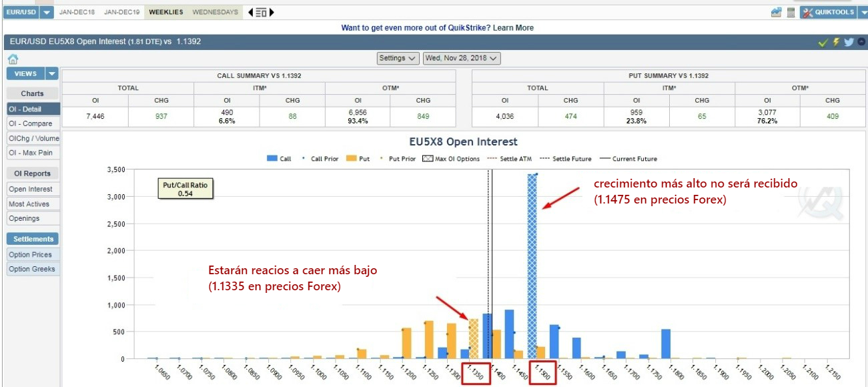Click the PUT SUMMARY VS 1.1392 header

pyautogui.click(x=669, y=75)
